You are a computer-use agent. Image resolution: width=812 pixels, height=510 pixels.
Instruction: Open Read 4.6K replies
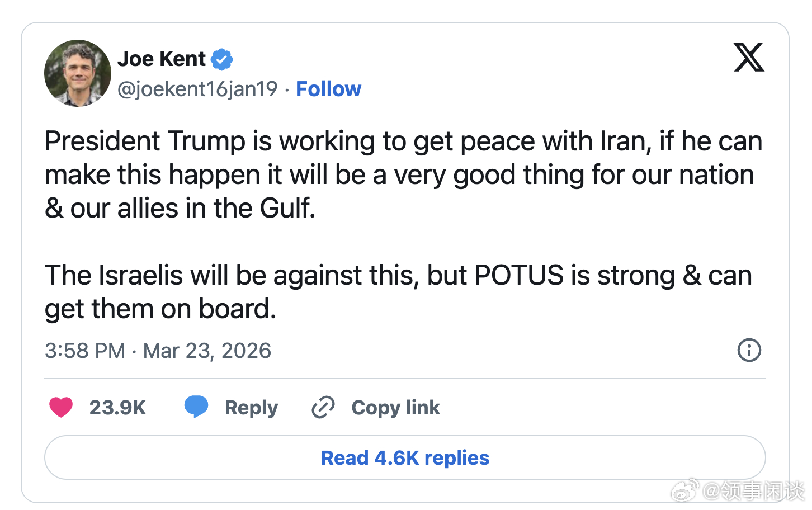click(x=405, y=457)
